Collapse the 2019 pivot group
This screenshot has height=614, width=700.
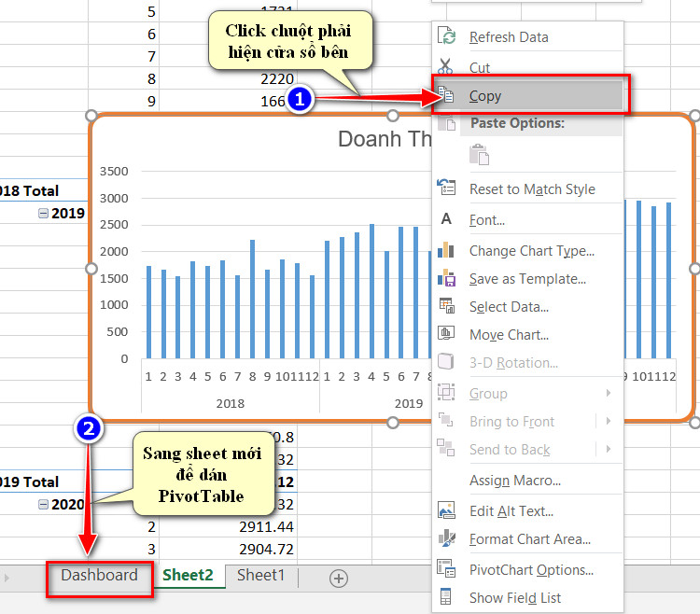tap(43, 214)
